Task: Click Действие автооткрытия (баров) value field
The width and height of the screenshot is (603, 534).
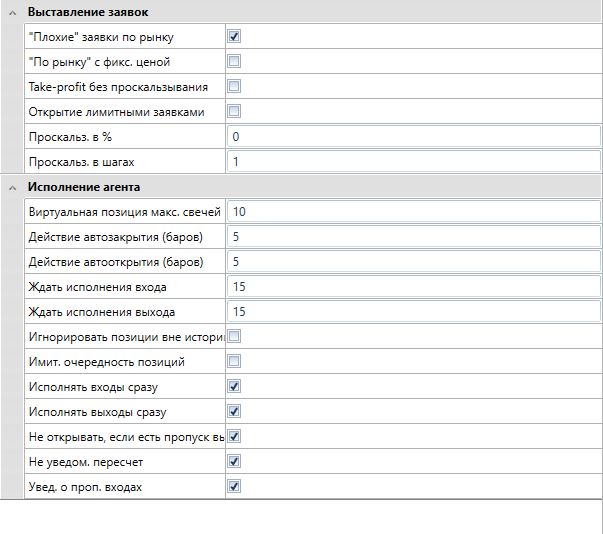Action: pyautogui.click(x=412, y=262)
